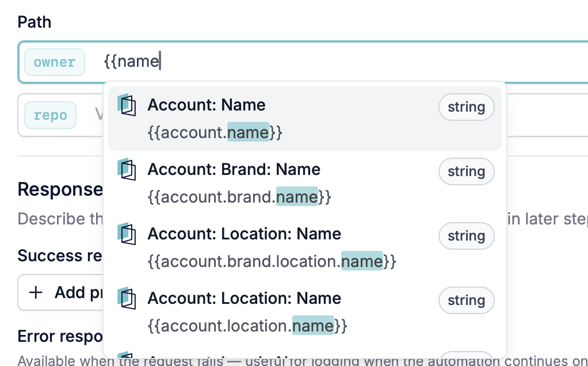Pick suggestion with {{account.location.name}}
This screenshot has height=366, width=588.
pos(305,312)
